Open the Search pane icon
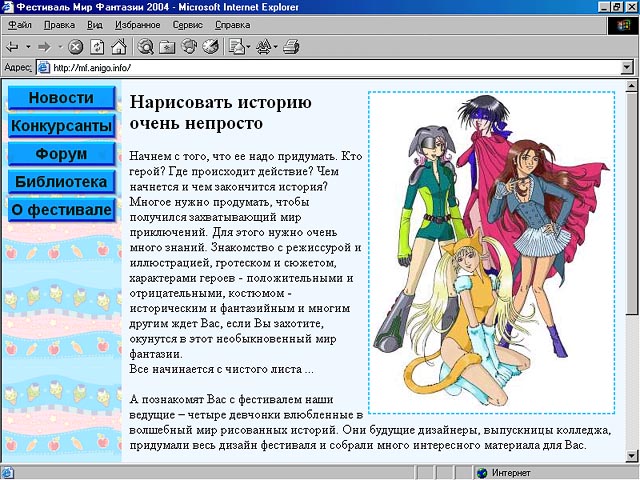The image size is (640, 480). [146, 46]
